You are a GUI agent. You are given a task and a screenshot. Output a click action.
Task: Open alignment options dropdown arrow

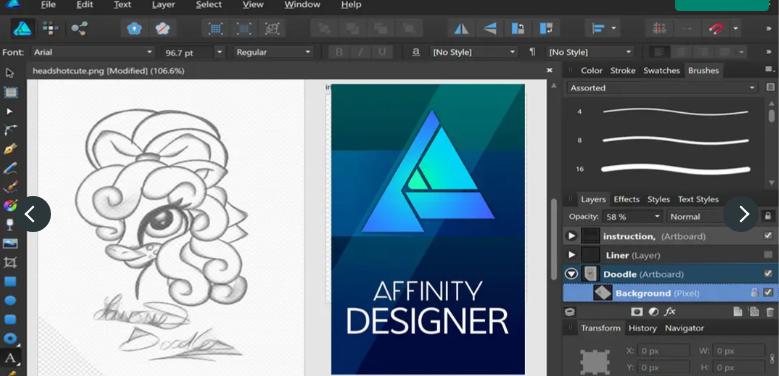pyautogui.click(x=614, y=28)
